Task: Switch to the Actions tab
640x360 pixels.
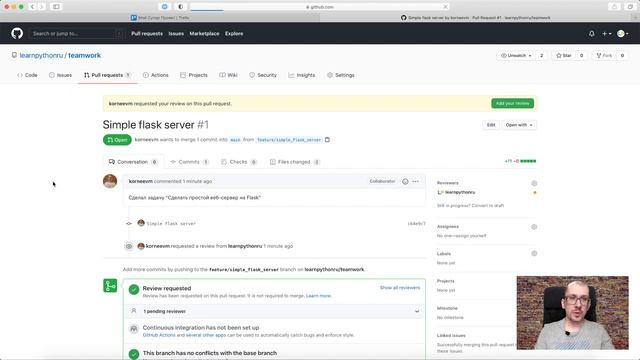Action: 156,75
